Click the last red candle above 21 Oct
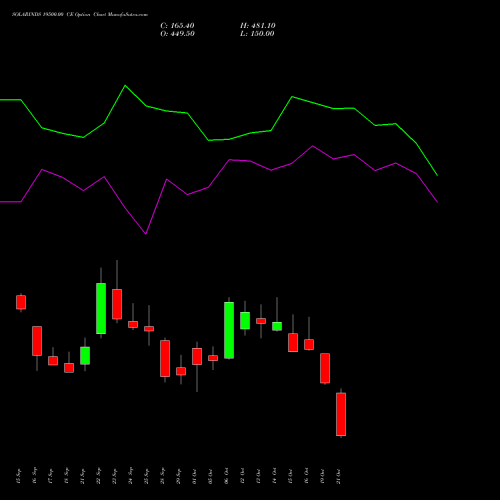Screen dimensions: 500x500 pos(341,414)
